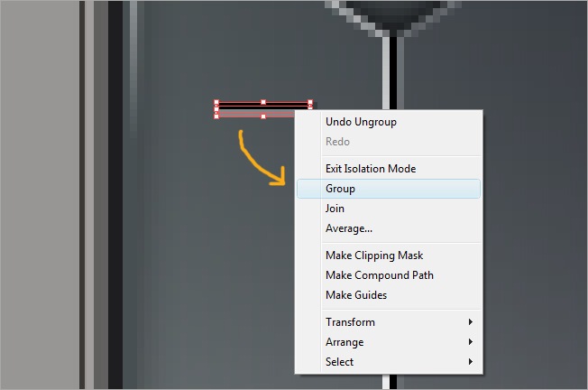
Task: Click the greyed-out Redo entry
Action: point(389,142)
